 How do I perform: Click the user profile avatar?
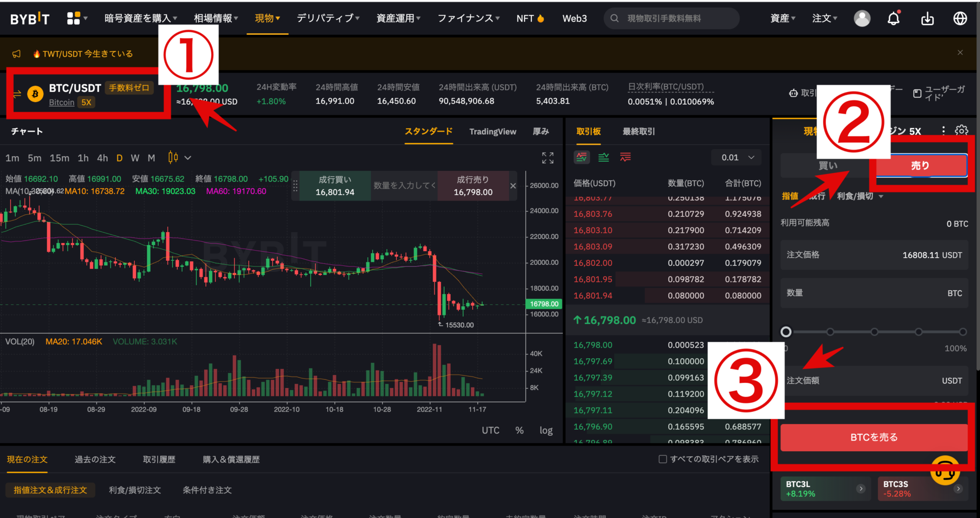[x=862, y=18]
